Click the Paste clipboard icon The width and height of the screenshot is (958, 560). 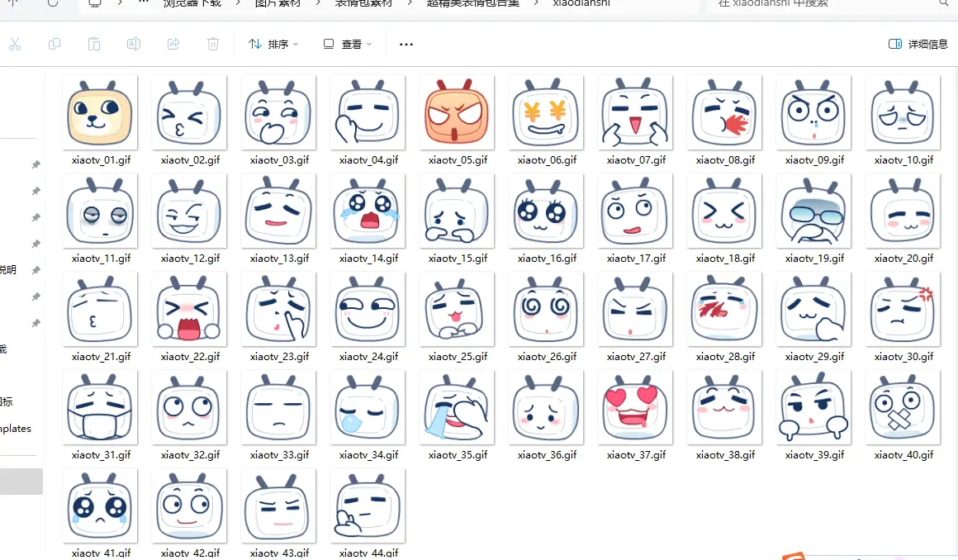pyautogui.click(x=94, y=44)
